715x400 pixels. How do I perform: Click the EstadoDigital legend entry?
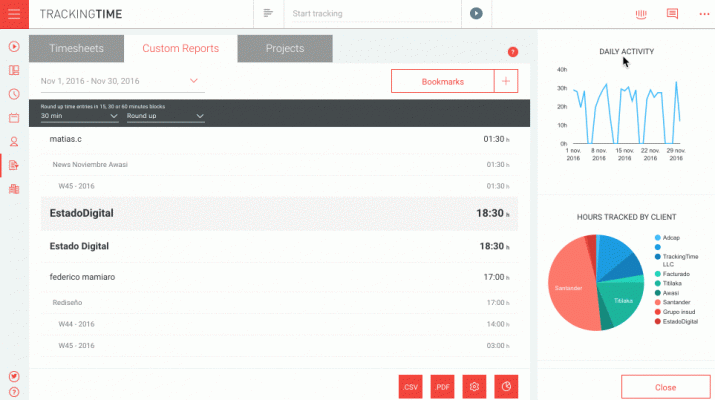tap(676, 322)
